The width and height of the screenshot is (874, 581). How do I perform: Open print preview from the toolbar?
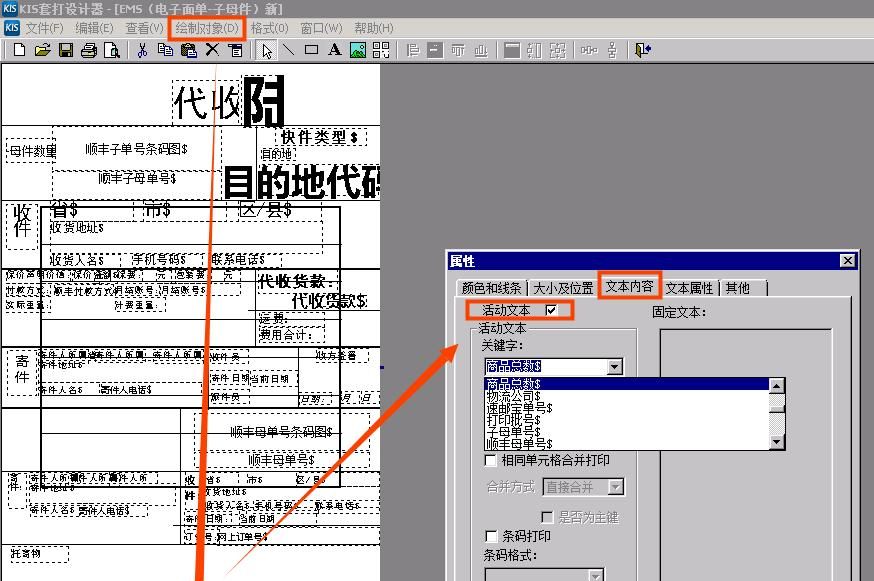112,49
